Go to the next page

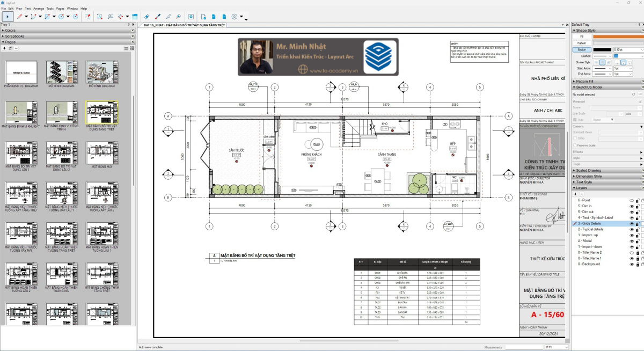(x=224, y=17)
